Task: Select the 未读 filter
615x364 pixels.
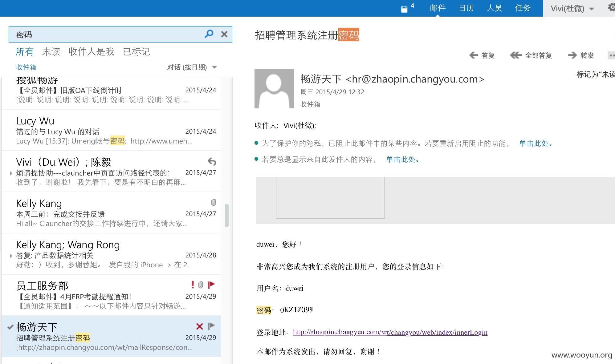Action: pyautogui.click(x=51, y=52)
